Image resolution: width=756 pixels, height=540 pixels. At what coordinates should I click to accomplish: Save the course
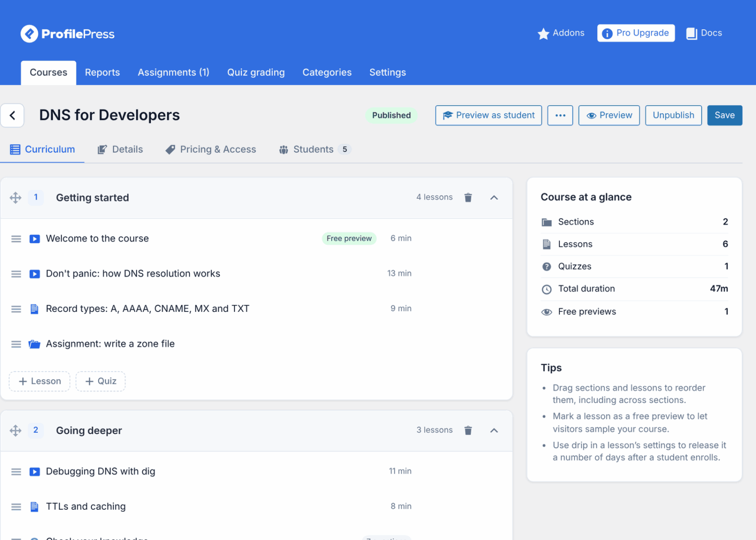pyautogui.click(x=725, y=115)
